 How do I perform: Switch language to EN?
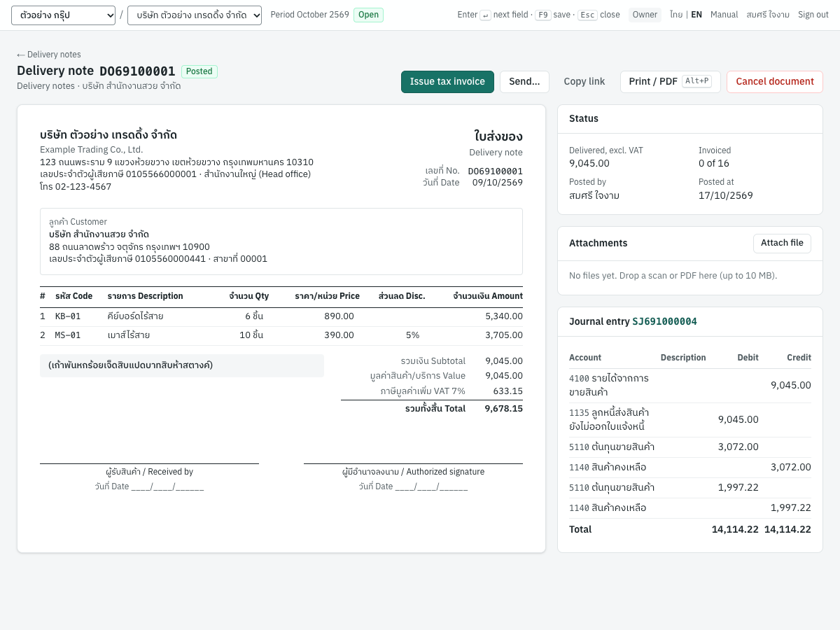[x=696, y=15]
